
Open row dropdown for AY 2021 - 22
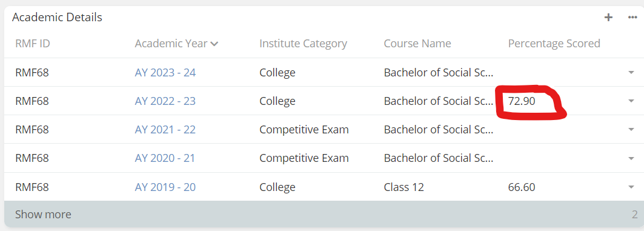coord(631,130)
